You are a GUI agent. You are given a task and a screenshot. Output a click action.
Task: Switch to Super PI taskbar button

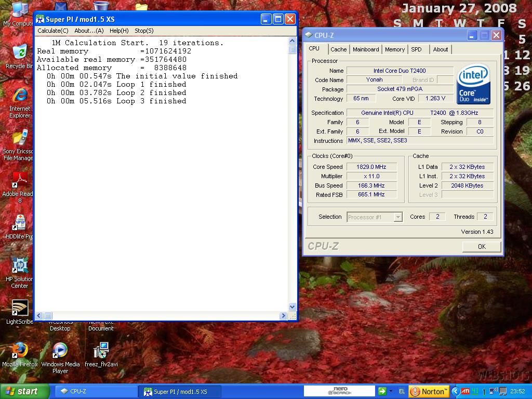[x=180, y=391]
